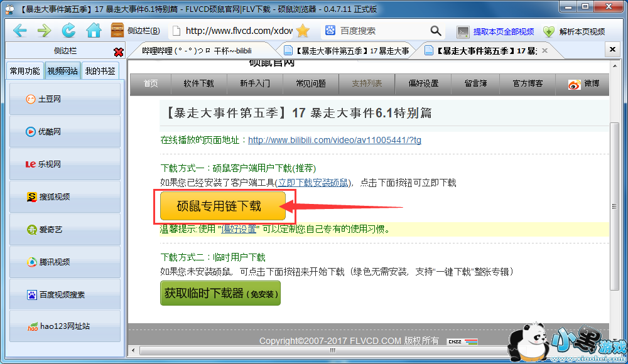Click the 硕鼠专用链下载 orange button
Viewport: 628px width, 364px height.
(x=223, y=206)
